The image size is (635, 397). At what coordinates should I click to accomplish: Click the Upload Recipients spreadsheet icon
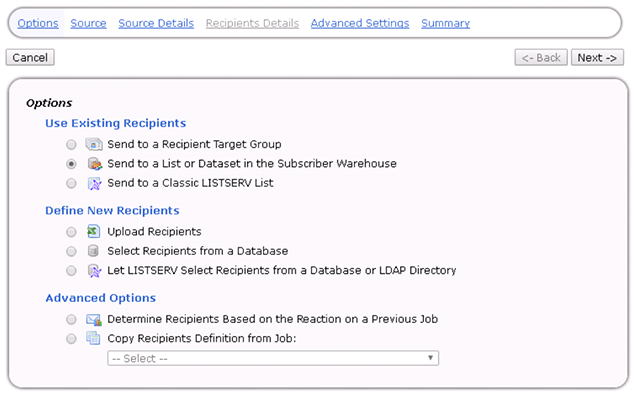pyautogui.click(x=94, y=232)
